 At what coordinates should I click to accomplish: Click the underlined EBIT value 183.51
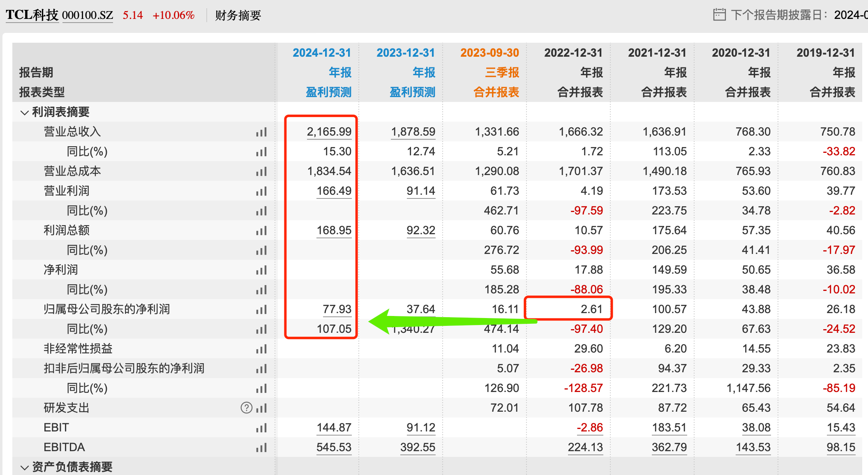(669, 428)
